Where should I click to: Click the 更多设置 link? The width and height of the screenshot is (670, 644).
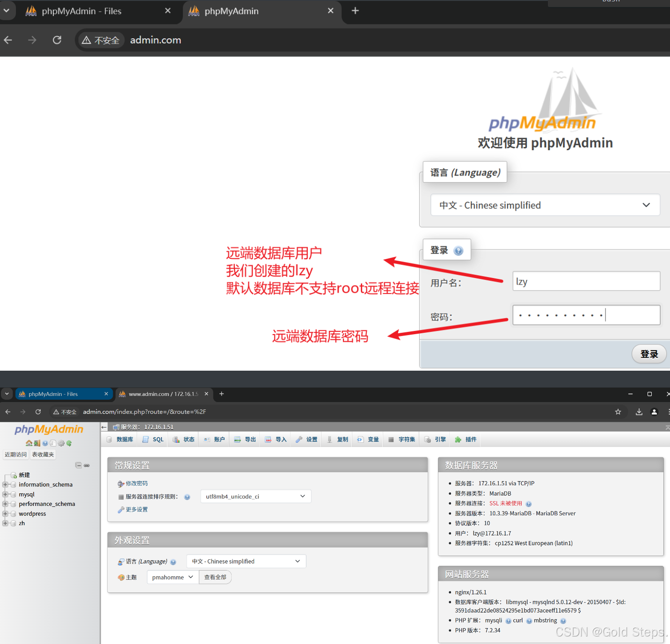136,510
